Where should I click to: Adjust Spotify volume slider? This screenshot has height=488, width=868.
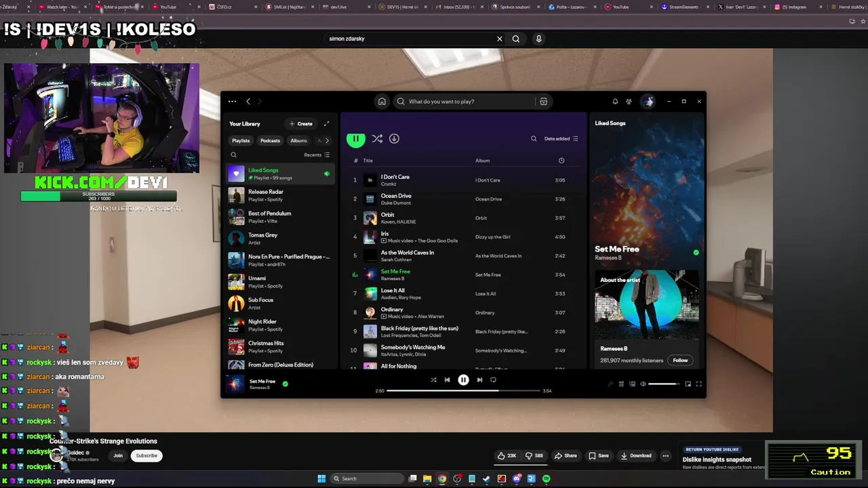[x=664, y=384]
